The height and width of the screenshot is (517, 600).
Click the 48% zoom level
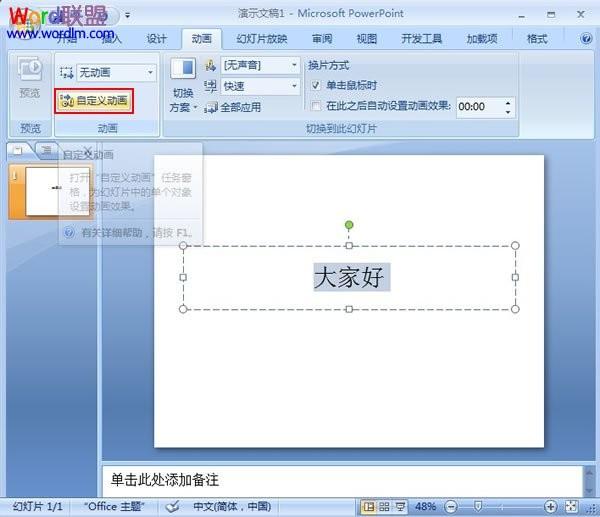[426, 507]
